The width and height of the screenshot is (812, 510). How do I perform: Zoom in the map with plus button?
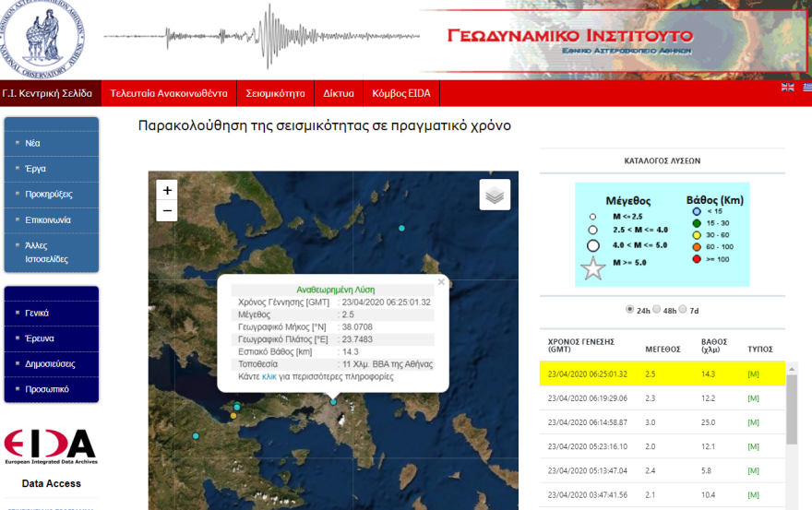click(x=167, y=190)
